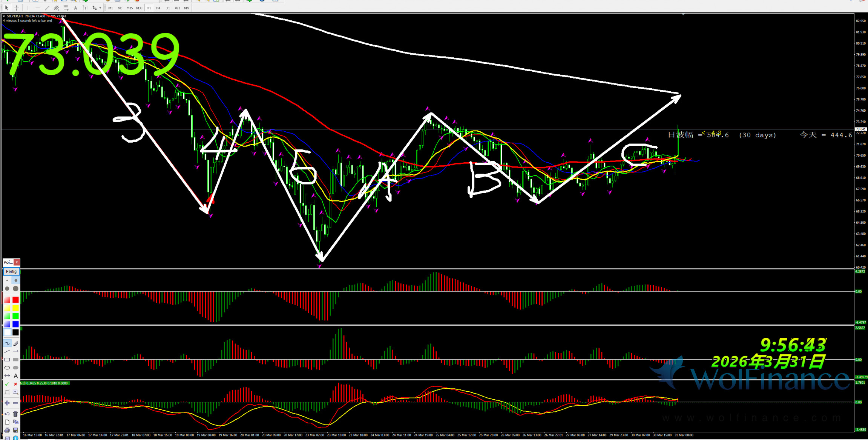
Task: Click the undo arrow icon
Action: 7,414
